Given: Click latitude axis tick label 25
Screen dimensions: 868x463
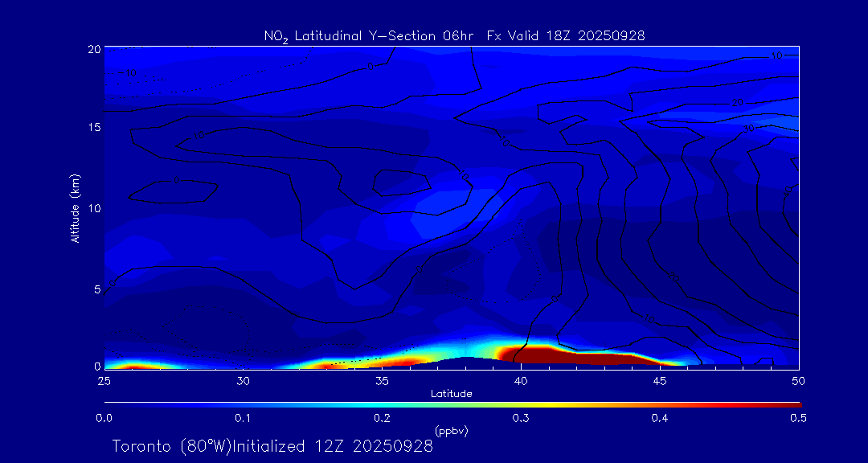Looking at the screenshot, I should point(104,381).
